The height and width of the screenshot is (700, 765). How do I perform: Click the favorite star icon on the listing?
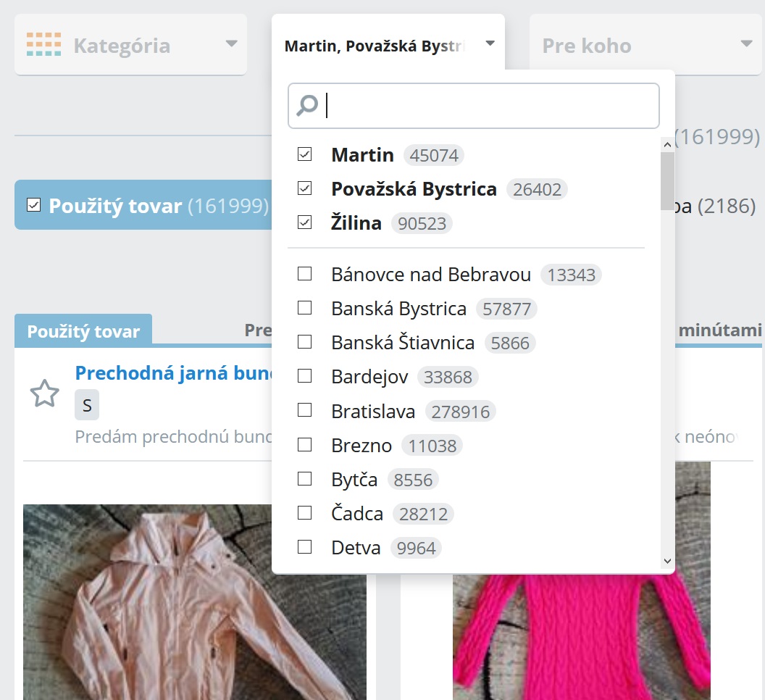(x=44, y=394)
